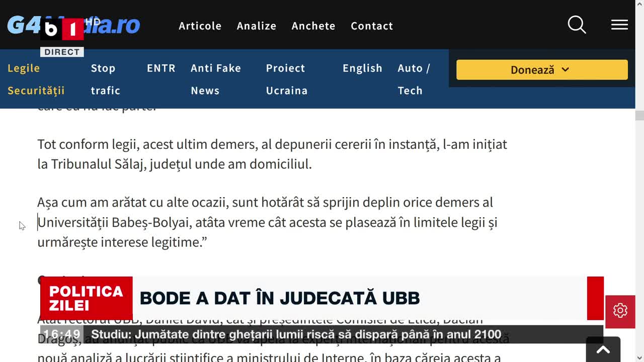Viewport: 644px width, 362px height.
Task: Click the page vertical scrollbar thumb
Action: (x=639, y=115)
